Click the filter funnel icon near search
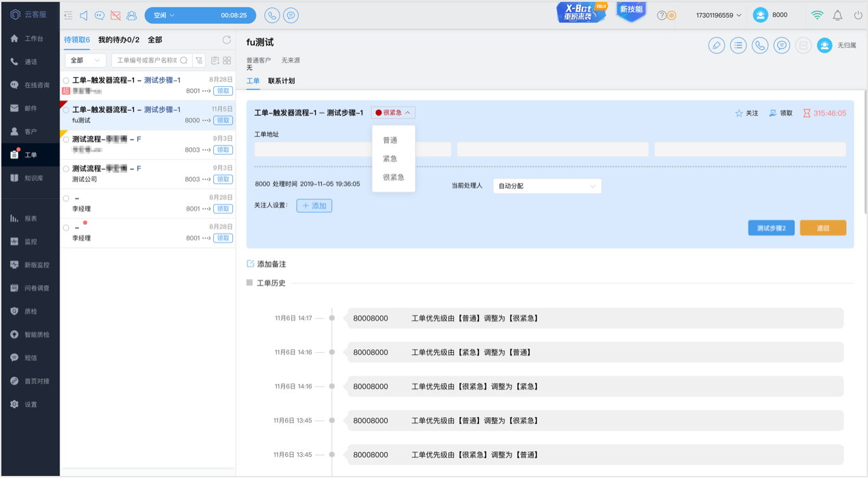 pos(199,60)
